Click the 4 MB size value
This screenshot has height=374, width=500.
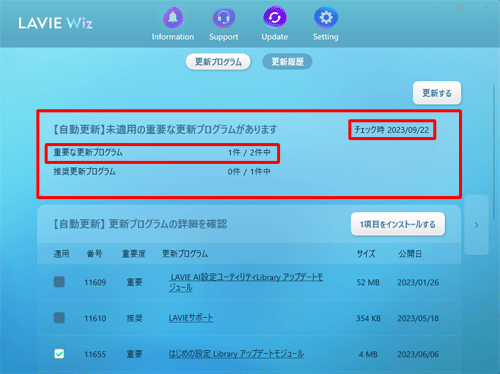pyautogui.click(x=368, y=354)
